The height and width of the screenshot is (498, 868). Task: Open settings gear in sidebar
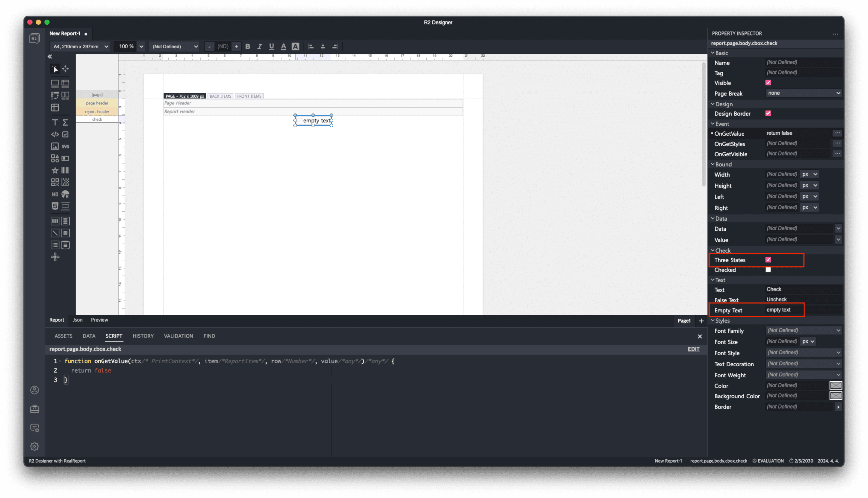(x=35, y=446)
